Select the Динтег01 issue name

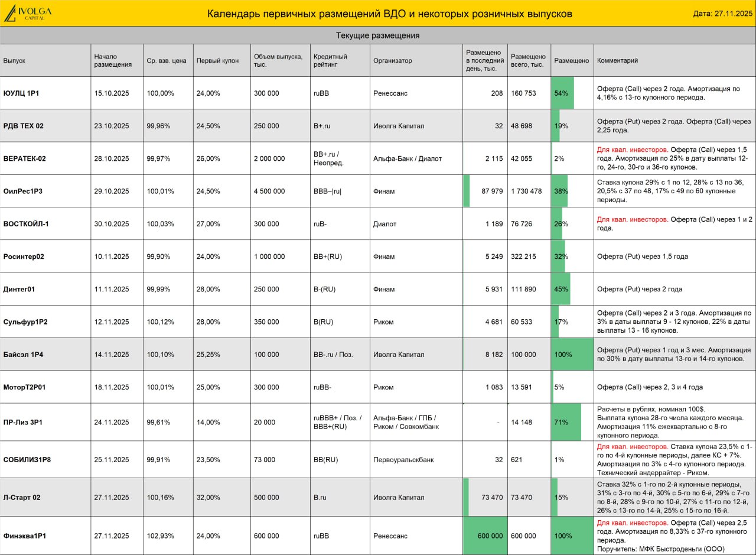pyautogui.click(x=19, y=289)
